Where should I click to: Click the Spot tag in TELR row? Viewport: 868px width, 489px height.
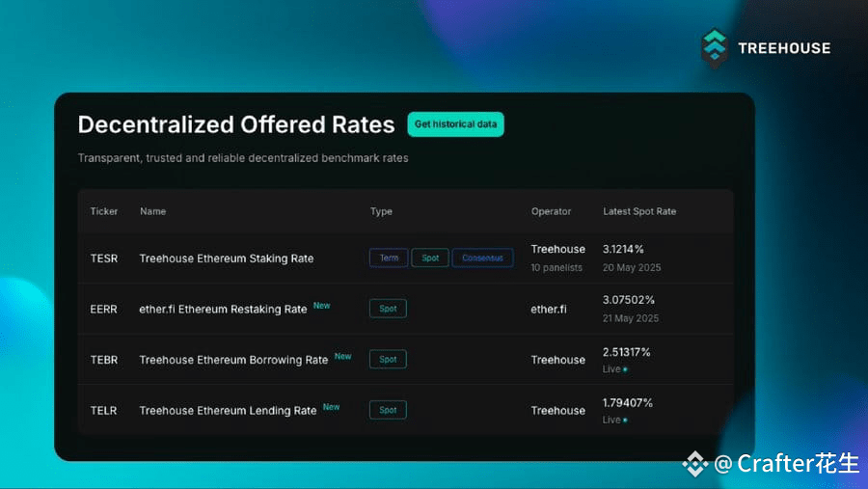tap(388, 410)
